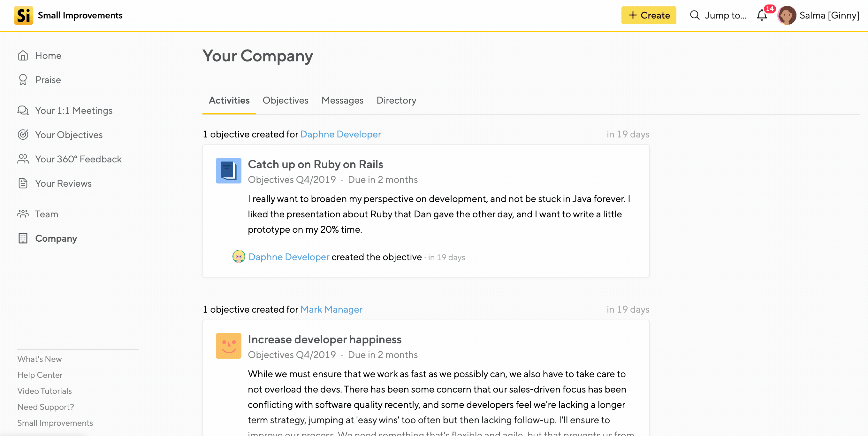The width and height of the screenshot is (868, 436).
Task: Click the Home house icon
Action: 23,56
